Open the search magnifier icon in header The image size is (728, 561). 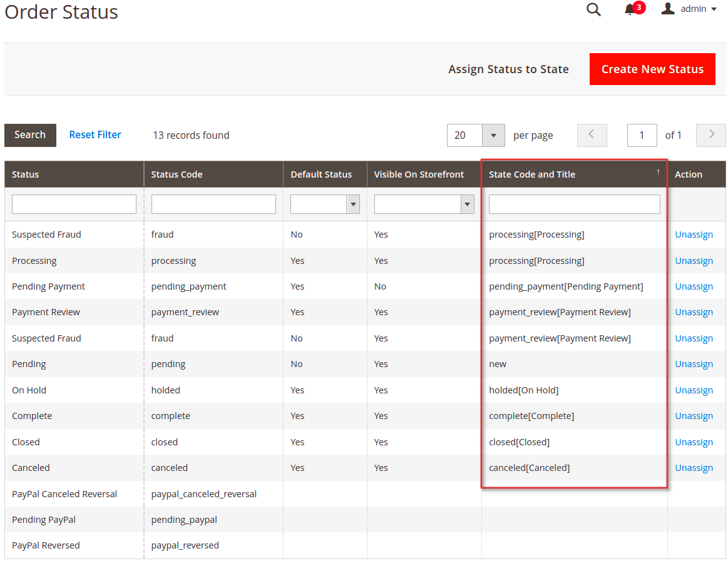[593, 9]
